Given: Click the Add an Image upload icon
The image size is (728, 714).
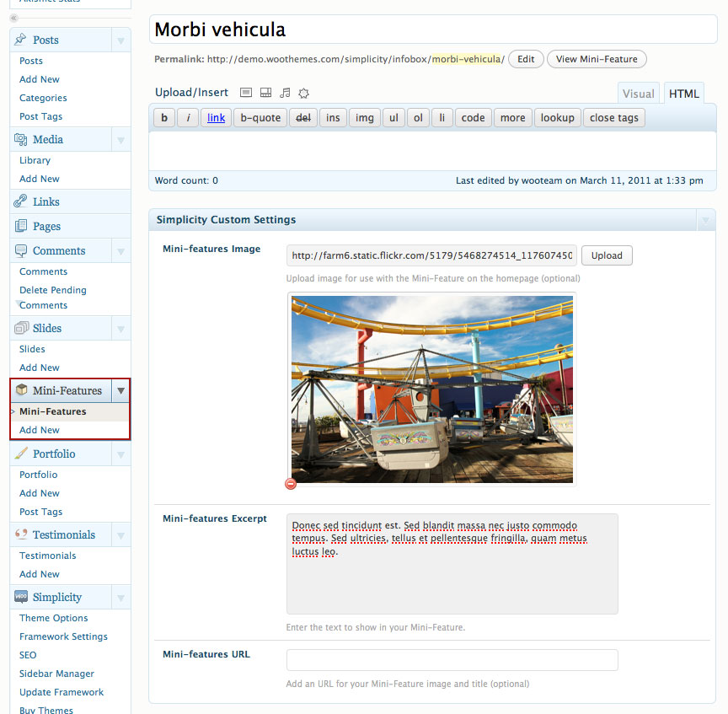Looking at the screenshot, I should tap(246, 93).
